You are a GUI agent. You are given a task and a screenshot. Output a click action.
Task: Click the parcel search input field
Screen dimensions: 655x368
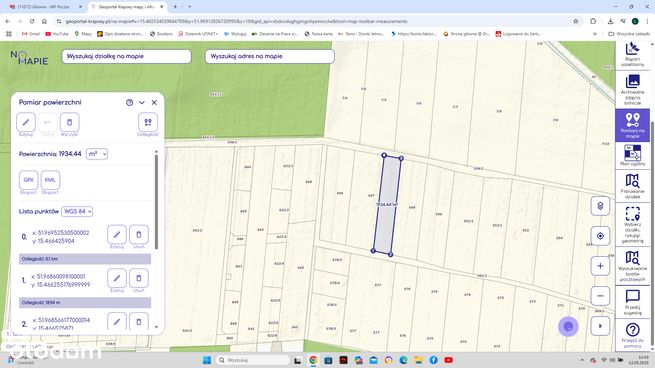point(127,56)
